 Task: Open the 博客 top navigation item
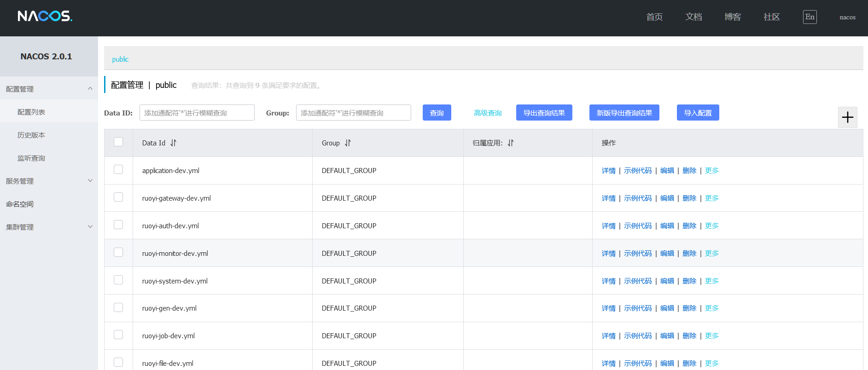click(x=733, y=17)
